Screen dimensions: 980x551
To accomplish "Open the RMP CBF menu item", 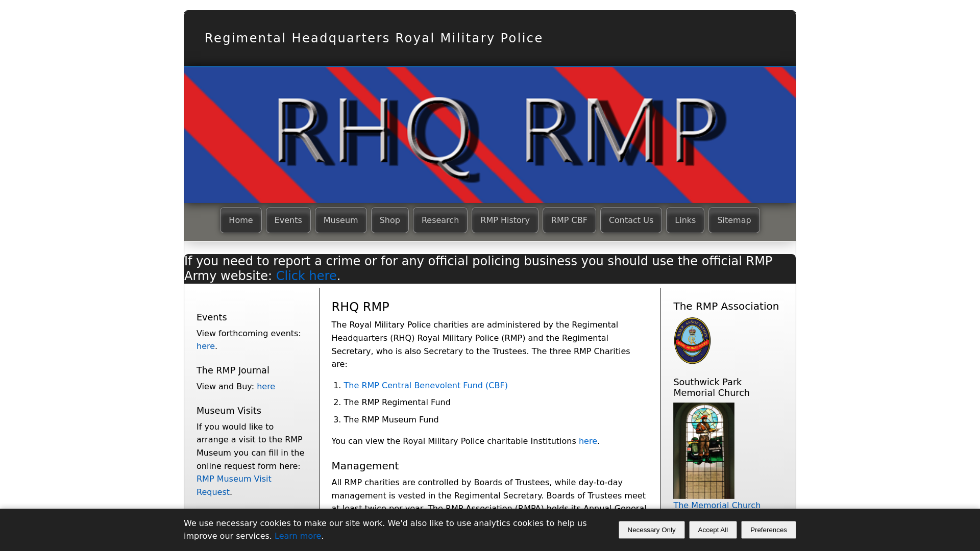I will [569, 220].
